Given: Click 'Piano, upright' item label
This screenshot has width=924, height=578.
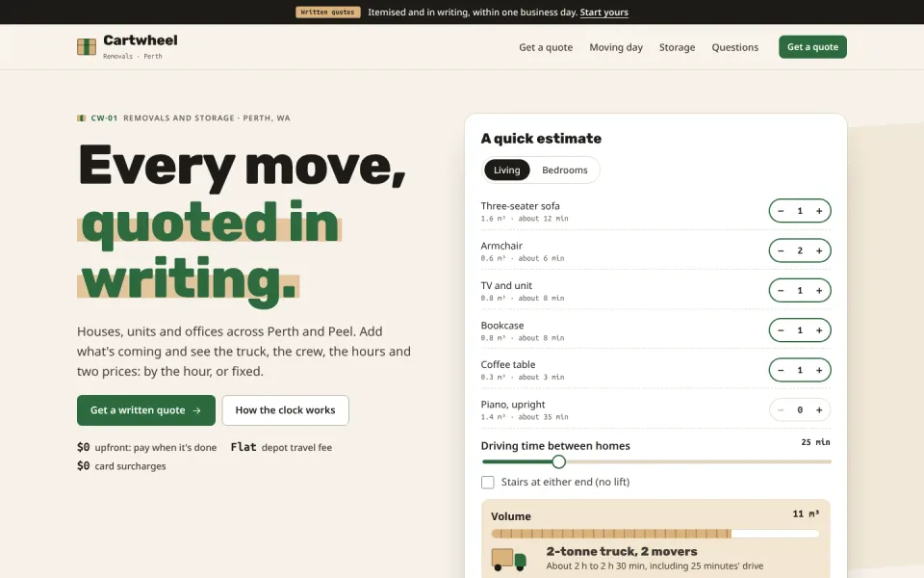Looking at the screenshot, I should [513, 405].
